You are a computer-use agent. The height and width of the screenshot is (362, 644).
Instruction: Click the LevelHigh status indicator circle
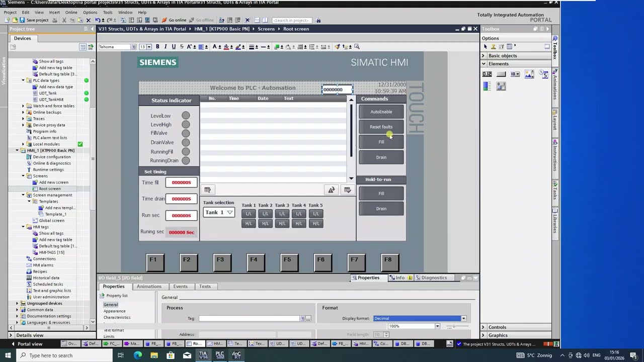point(186,125)
